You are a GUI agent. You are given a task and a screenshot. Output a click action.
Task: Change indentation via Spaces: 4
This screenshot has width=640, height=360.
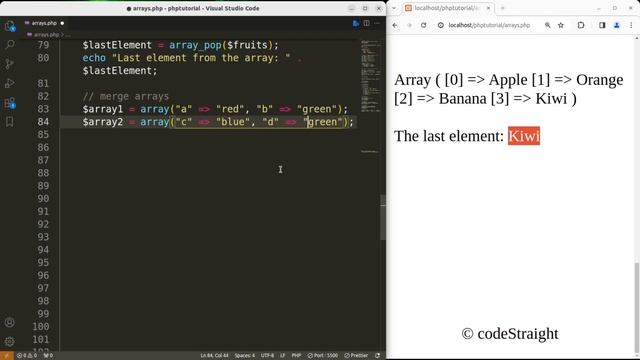[x=244, y=356]
